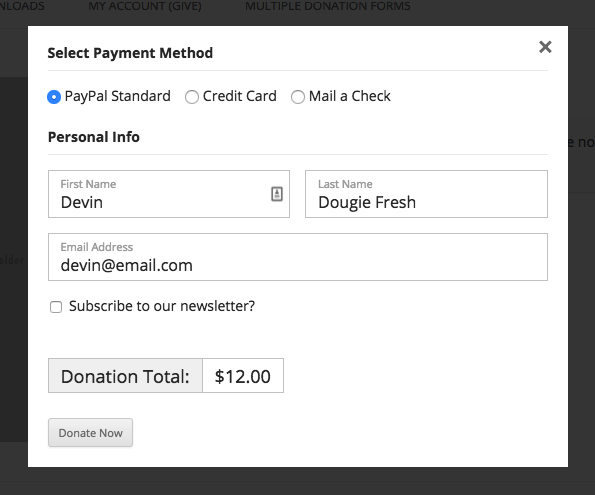Click the partially hidden DOWNLOADS nav item
This screenshot has height=495, width=595.
(x=22, y=6)
